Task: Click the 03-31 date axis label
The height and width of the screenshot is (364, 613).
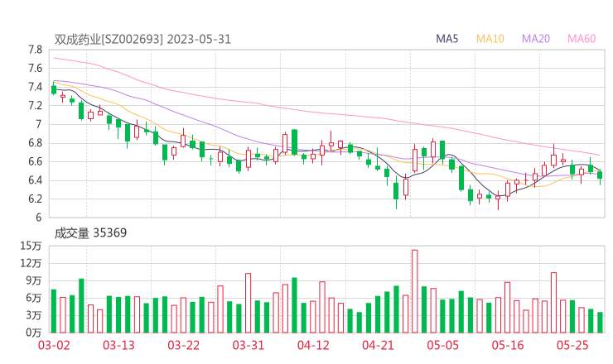Action: 249,345
